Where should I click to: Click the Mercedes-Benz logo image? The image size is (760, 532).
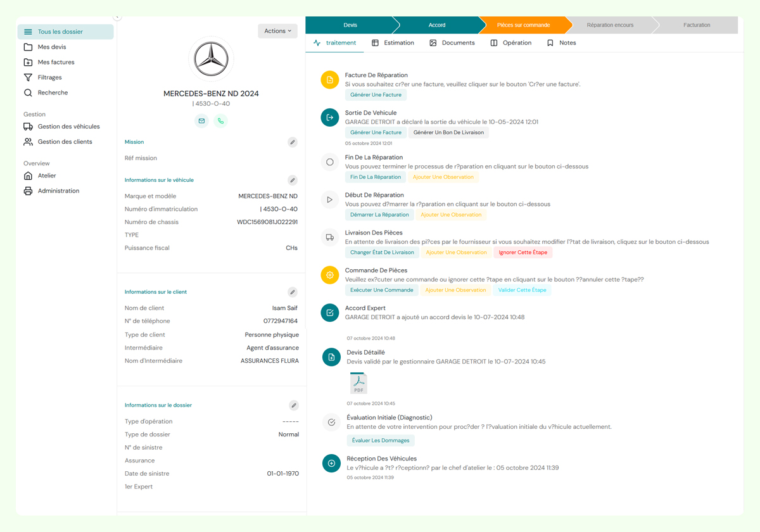coord(211,60)
